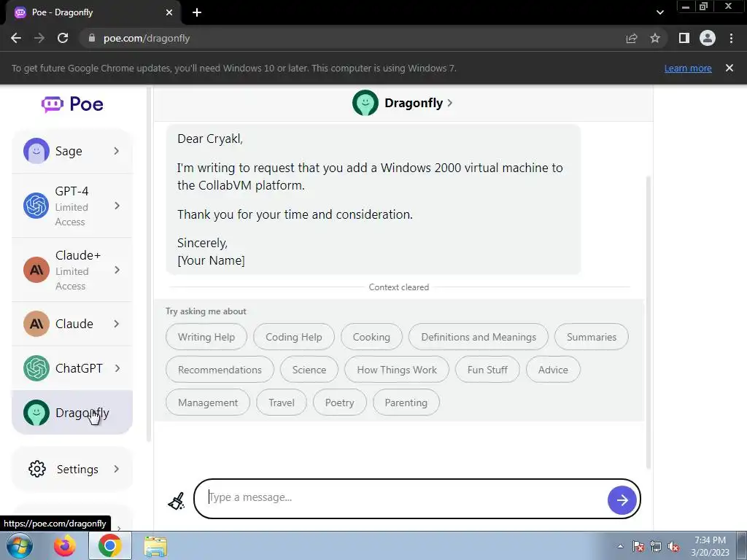Launch Firefox from the taskbar
The width and height of the screenshot is (747, 560).
click(65, 545)
